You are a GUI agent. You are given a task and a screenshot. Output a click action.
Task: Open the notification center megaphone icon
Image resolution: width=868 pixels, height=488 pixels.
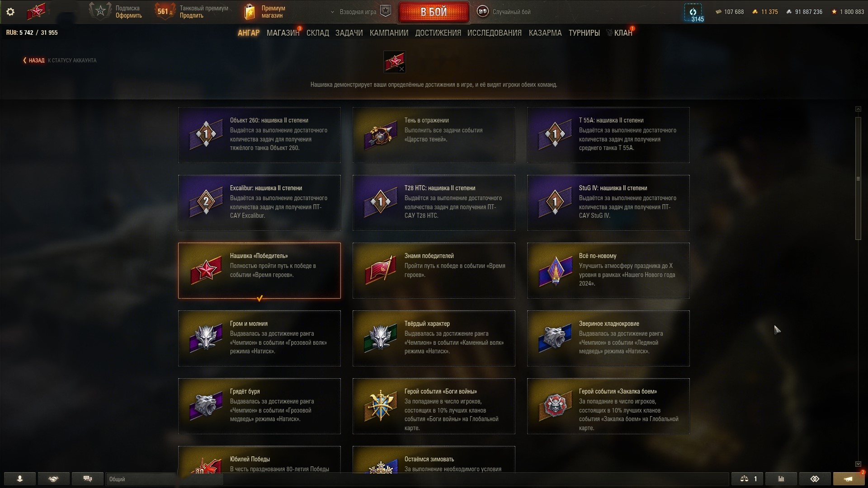pyautogui.click(x=849, y=479)
